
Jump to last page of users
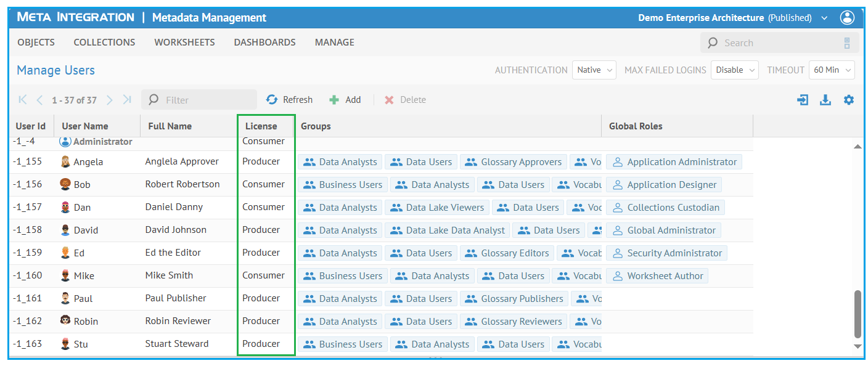click(x=127, y=100)
